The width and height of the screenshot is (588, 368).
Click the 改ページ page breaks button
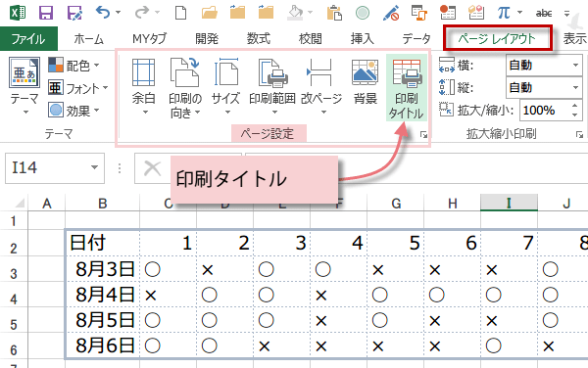coord(321,87)
